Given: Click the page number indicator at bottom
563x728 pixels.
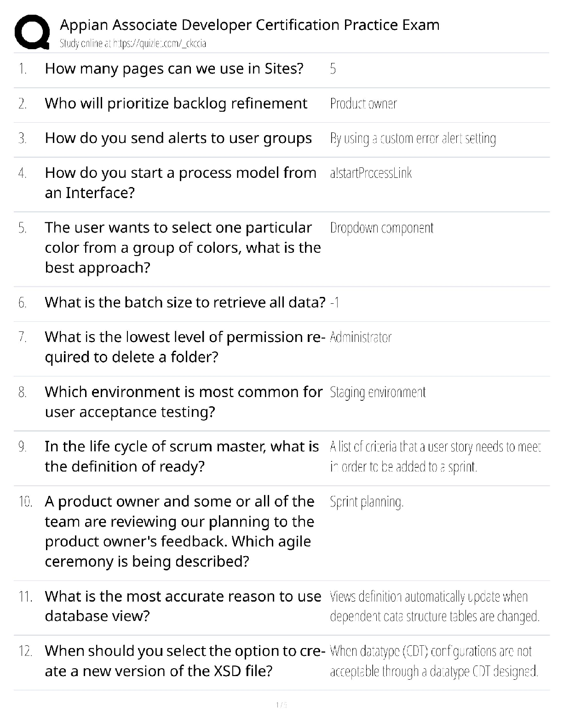Looking at the screenshot, I should [x=281, y=705].
